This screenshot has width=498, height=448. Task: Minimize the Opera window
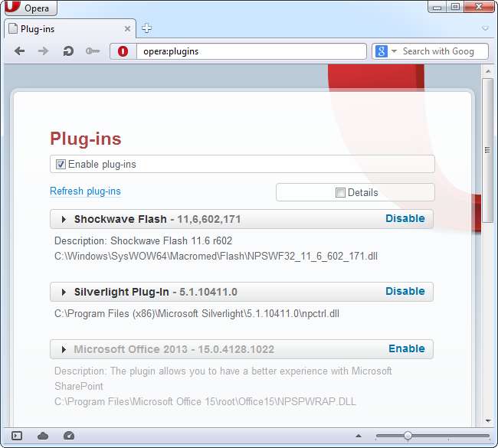tap(437, 7)
